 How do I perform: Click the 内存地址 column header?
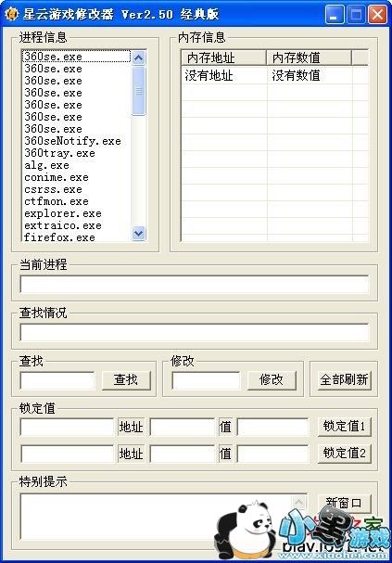(223, 58)
